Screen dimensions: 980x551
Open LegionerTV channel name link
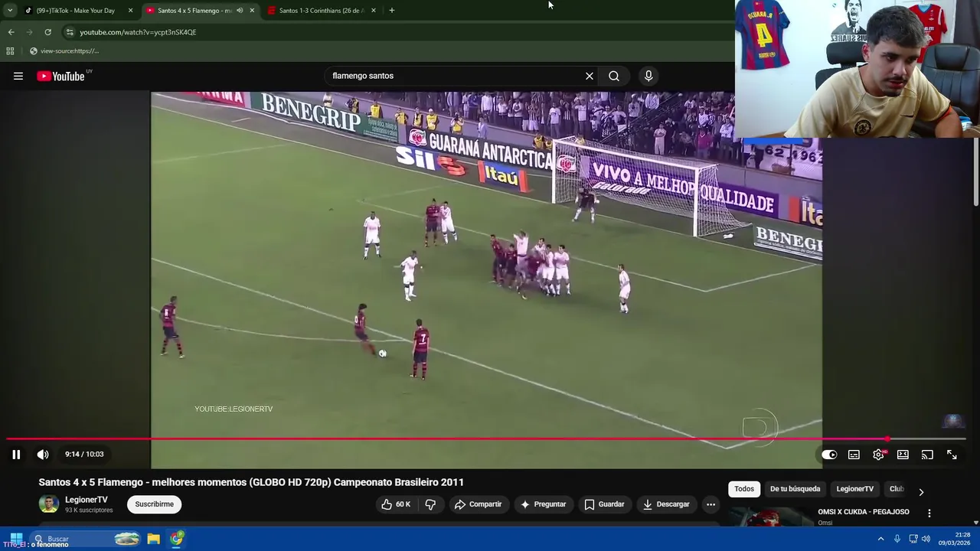(x=87, y=500)
